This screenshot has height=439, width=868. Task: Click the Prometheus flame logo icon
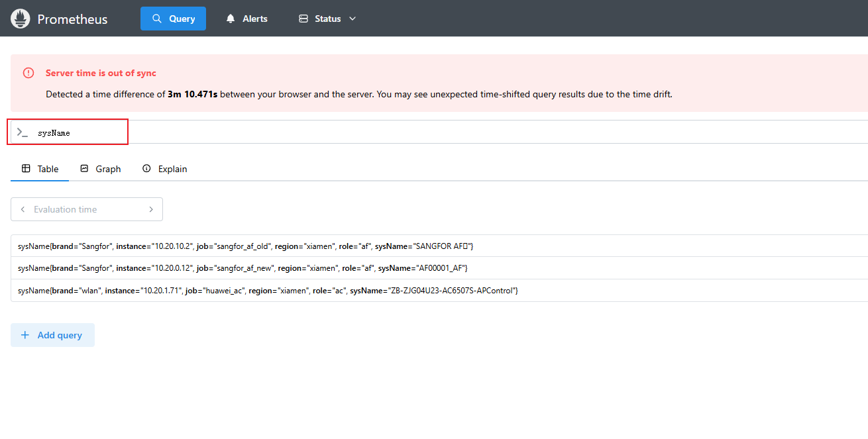click(x=21, y=19)
